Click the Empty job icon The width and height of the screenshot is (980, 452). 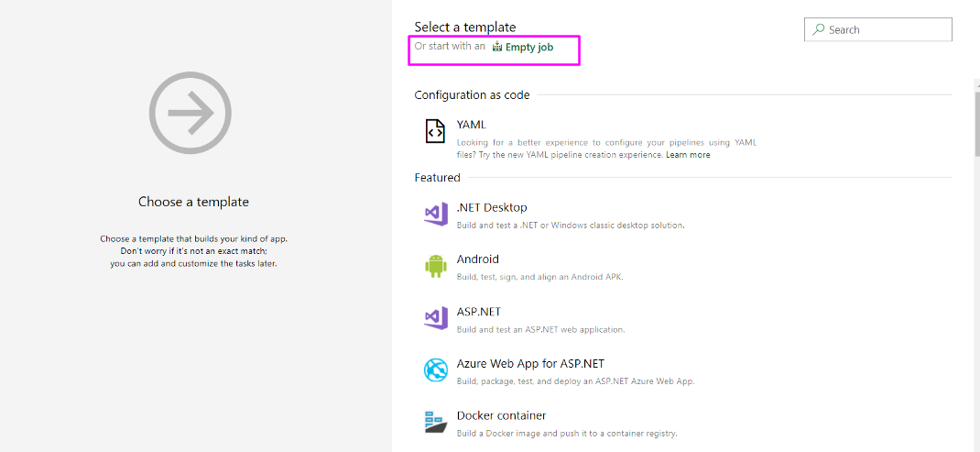(x=497, y=47)
